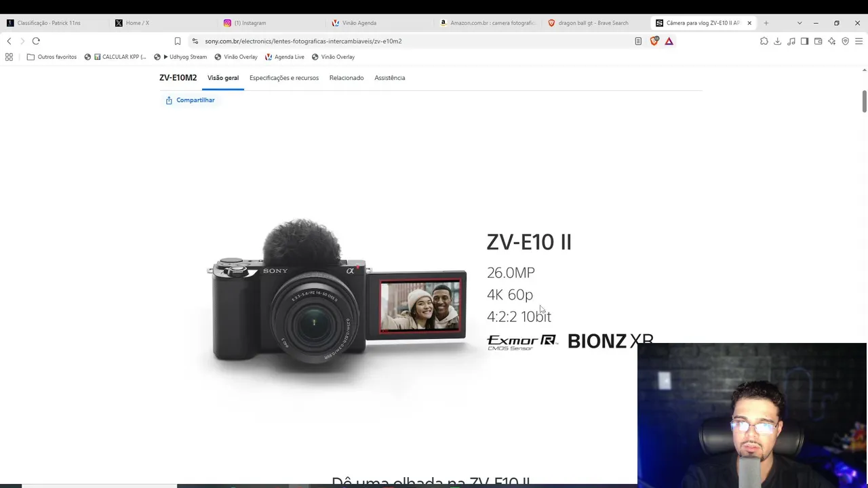
Task: Open the Especificações e recursos section
Action: point(284,78)
